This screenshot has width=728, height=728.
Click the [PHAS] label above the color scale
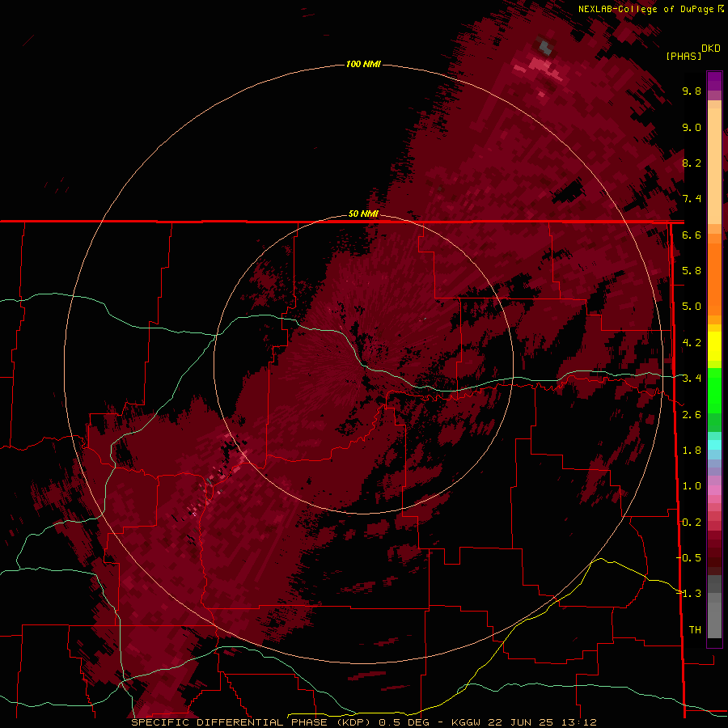point(684,56)
